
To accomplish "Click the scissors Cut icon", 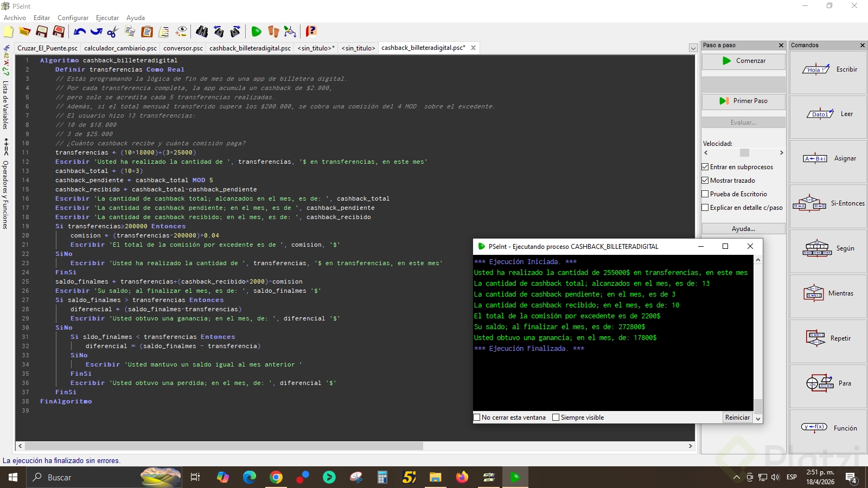I will pyautogui.click(x=113, y=32).
